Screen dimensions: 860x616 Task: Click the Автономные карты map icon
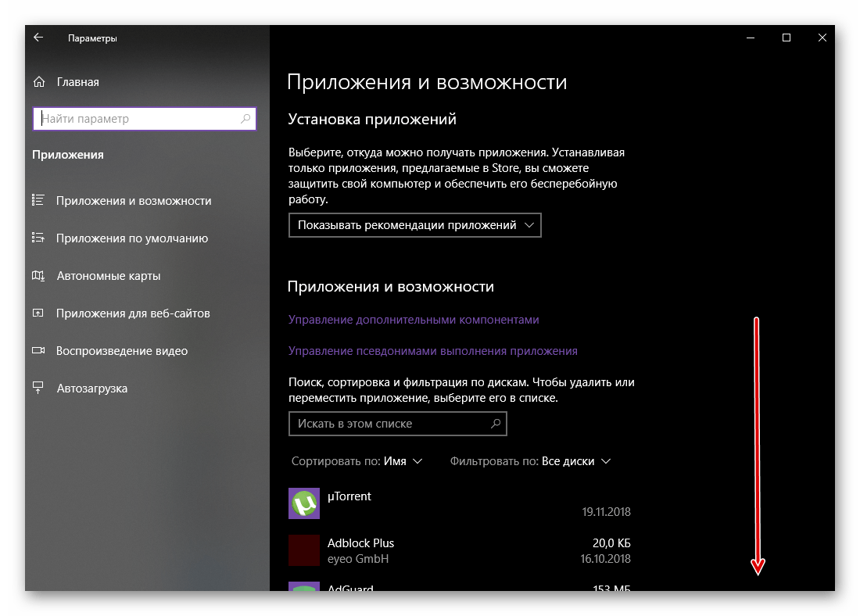(x=38, y=276)
